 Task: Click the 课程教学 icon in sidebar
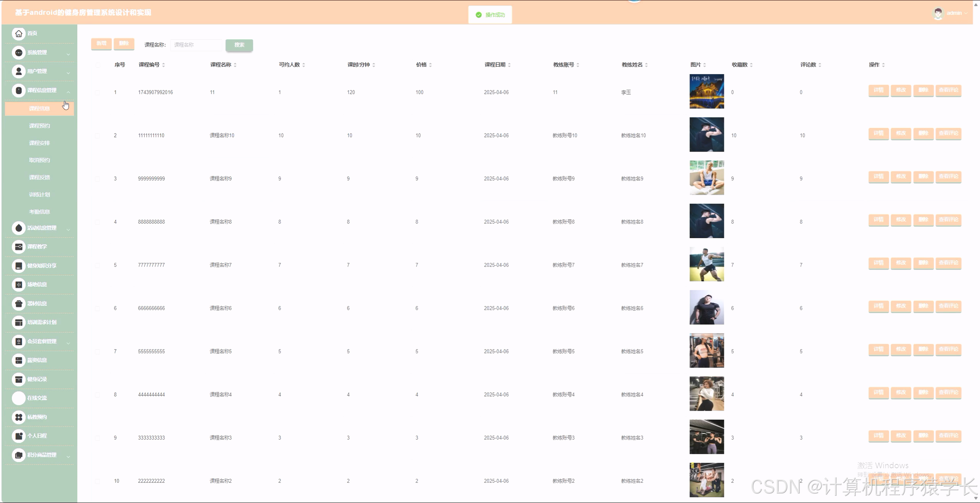coord(18,247)
